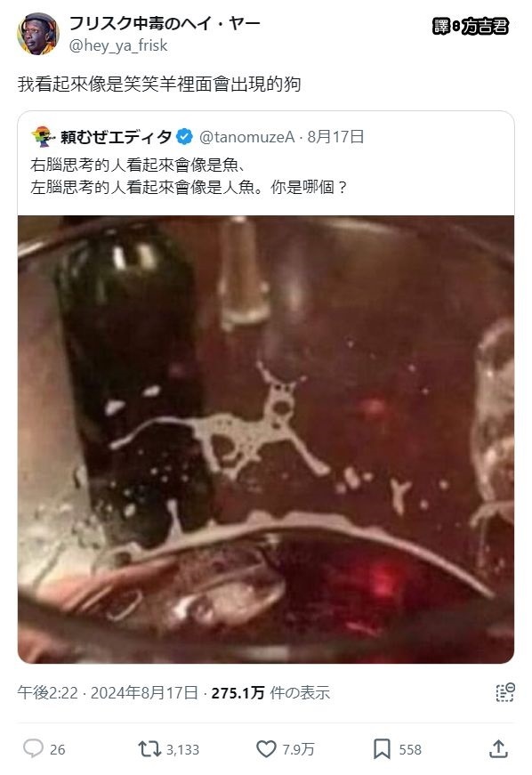This screenshot has width=532, height=775.
Task: Open the @hey_ya_frisk handle
Action: coord(118,45)
